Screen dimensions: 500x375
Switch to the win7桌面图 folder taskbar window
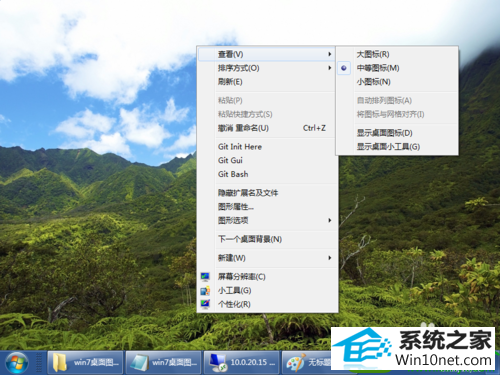coord(85,363)
